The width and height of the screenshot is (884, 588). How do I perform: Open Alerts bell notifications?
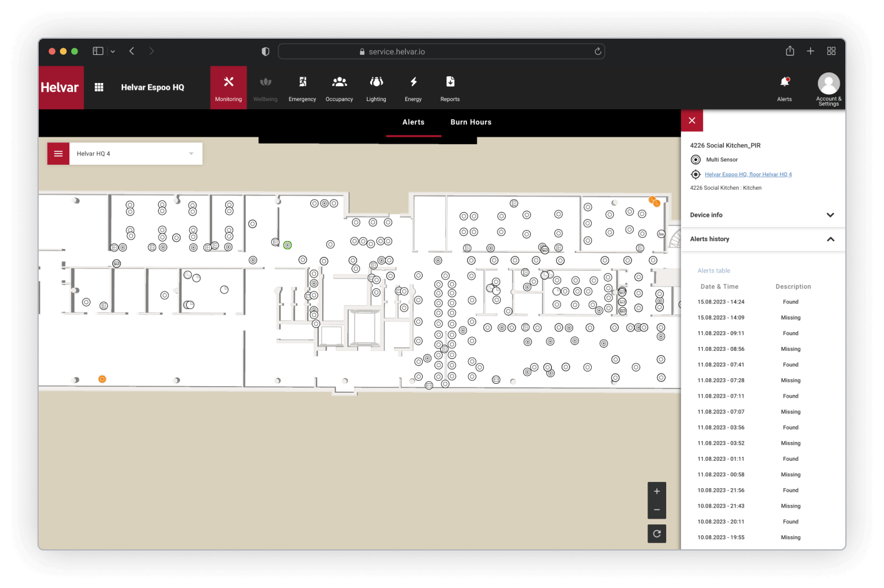(x=784, y=87)
